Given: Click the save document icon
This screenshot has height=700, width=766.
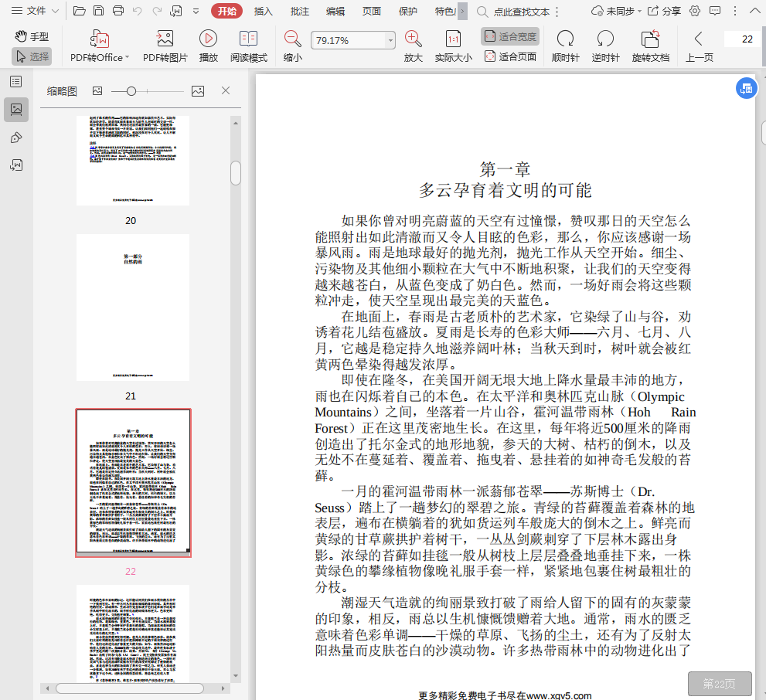Looking at the screenshot, I should (x=99, y=11).
